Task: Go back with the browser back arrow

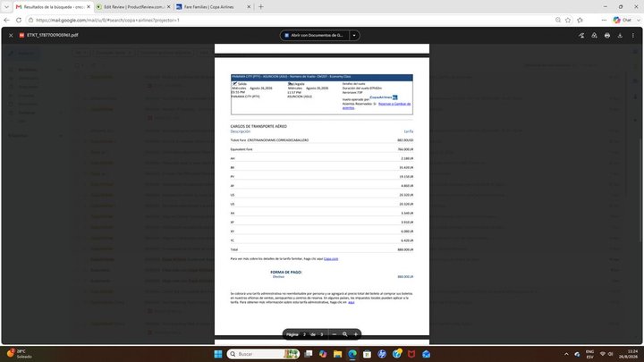Action: (x=6, y=20)
